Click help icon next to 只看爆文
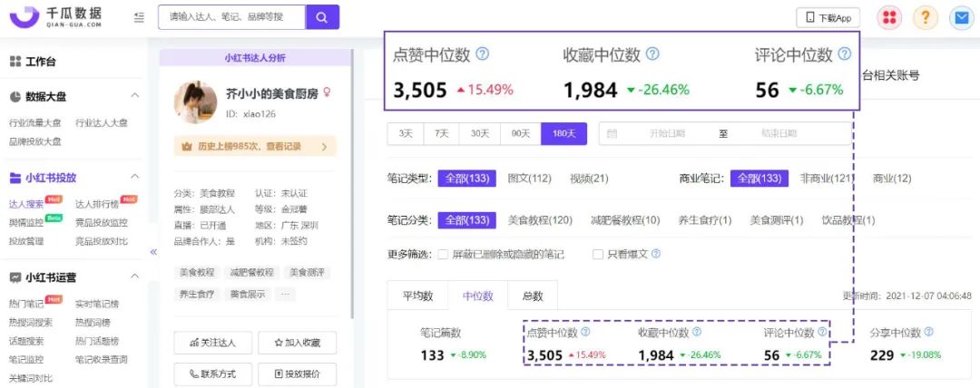The height and width of the screenshot is (388, 980). pos(656,255)
